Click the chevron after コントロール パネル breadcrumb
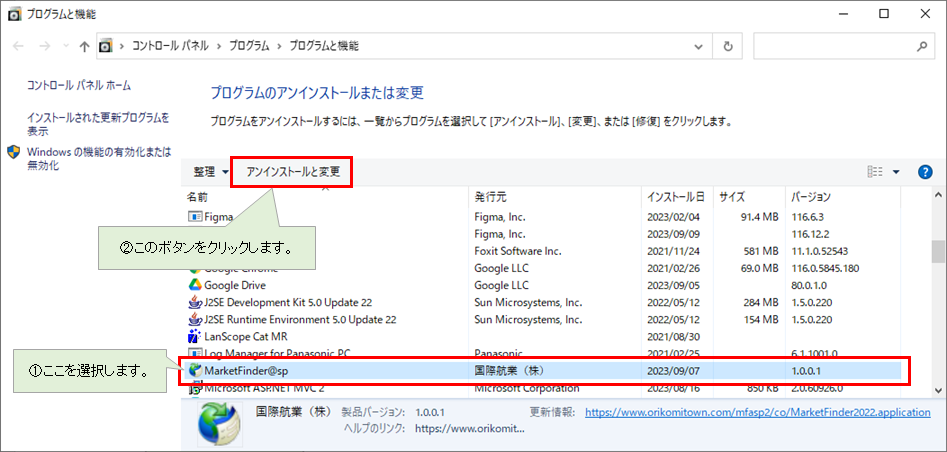 click(x=219, y=47)
